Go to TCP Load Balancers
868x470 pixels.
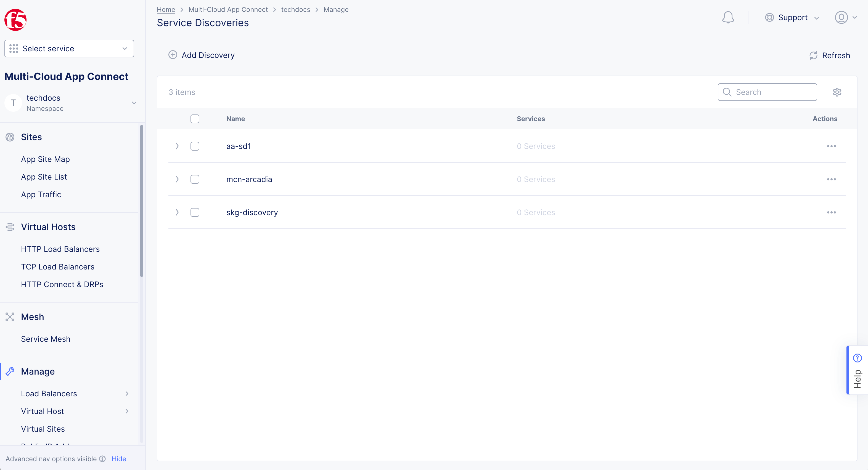tap(58, 267)
